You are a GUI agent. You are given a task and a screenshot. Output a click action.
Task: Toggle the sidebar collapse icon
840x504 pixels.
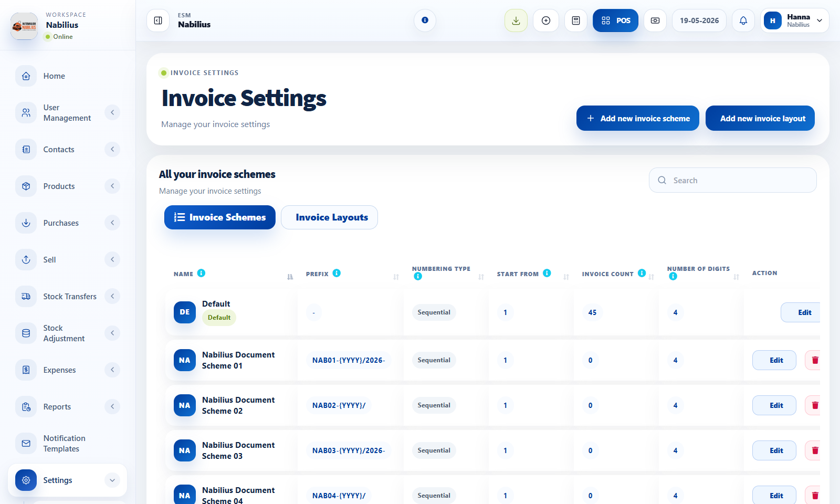(158, 20)
